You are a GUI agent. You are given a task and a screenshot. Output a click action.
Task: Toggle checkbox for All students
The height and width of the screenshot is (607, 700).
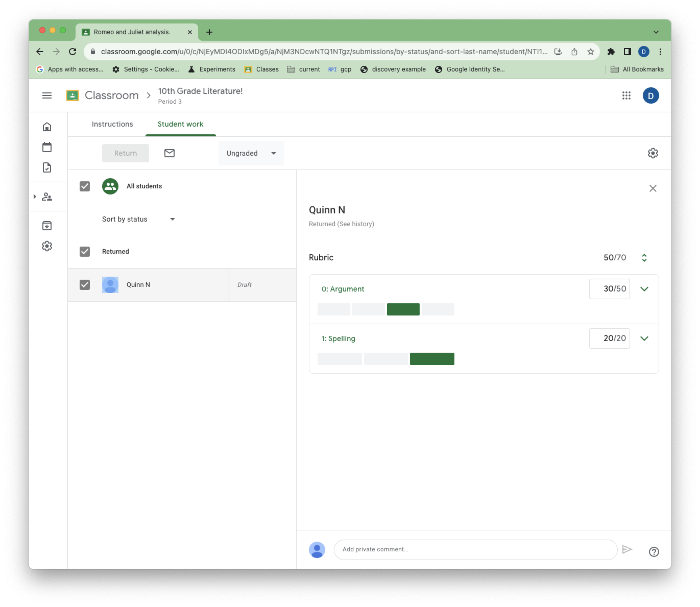click(85, 186)
